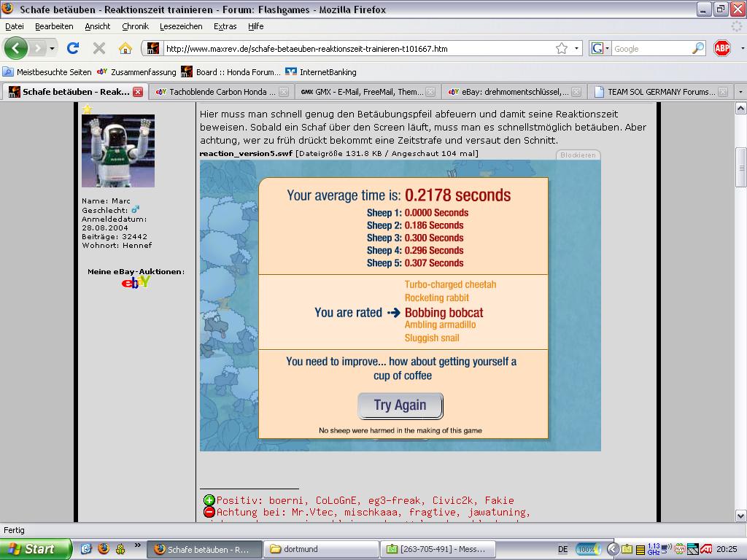Image resolution: width=747 pixels, height=560 pixels.
Task: Click the Blockieren tab above the flash game
Action: tap(578, 155)
